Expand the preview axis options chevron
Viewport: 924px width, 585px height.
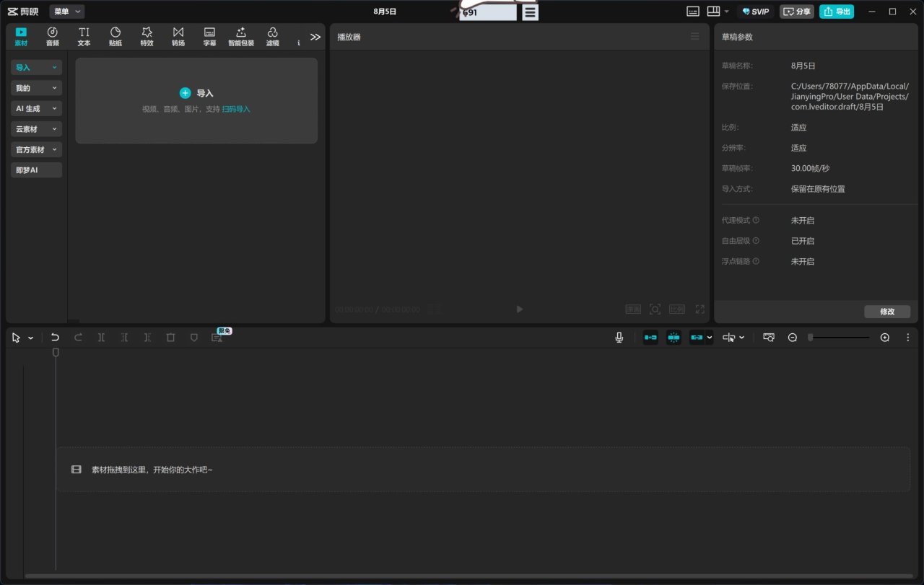[741, 337]
